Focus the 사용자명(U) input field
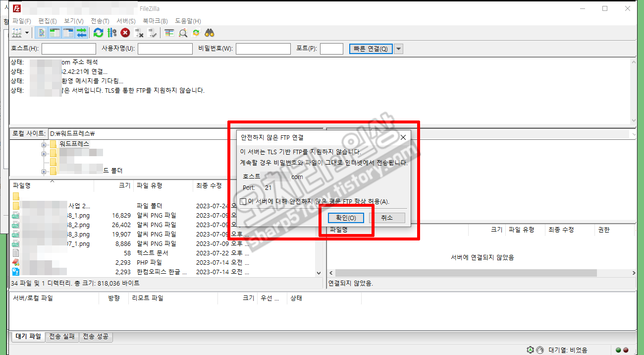 [165, 49]
